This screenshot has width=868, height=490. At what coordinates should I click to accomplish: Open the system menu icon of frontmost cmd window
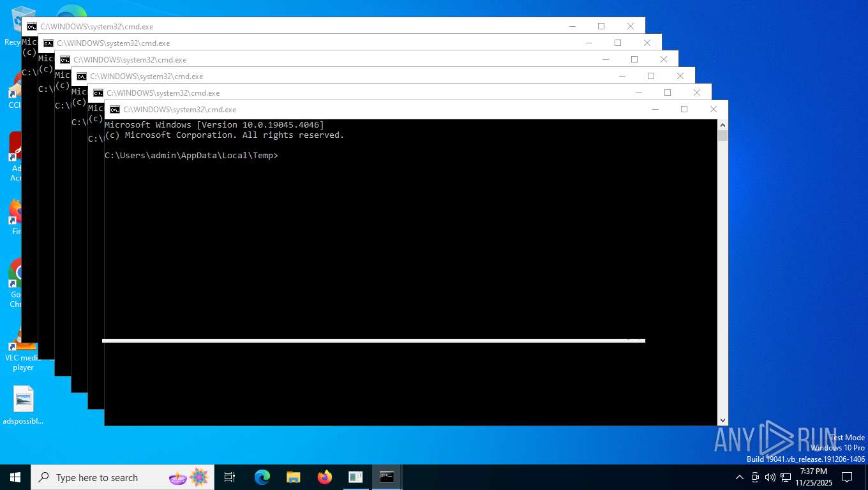[x=115, y=110]
